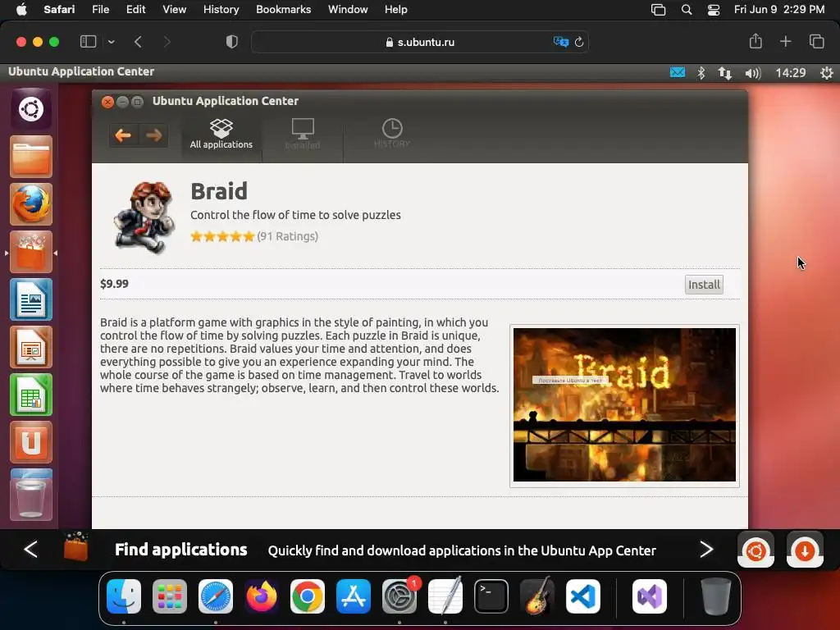Open the Safari Window menu
840x630 pixels.
click(x=348, y=10)
